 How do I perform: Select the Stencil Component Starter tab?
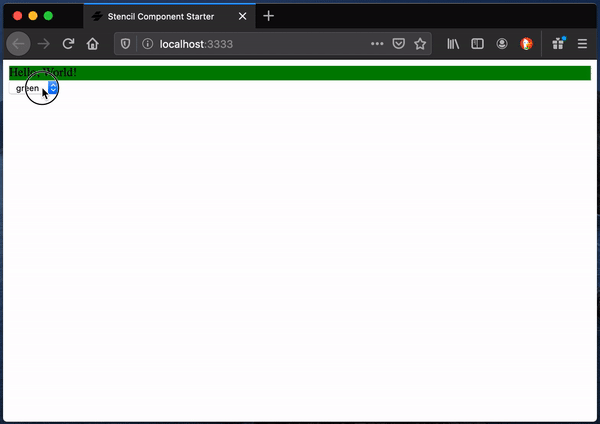(x=170, y=16)
